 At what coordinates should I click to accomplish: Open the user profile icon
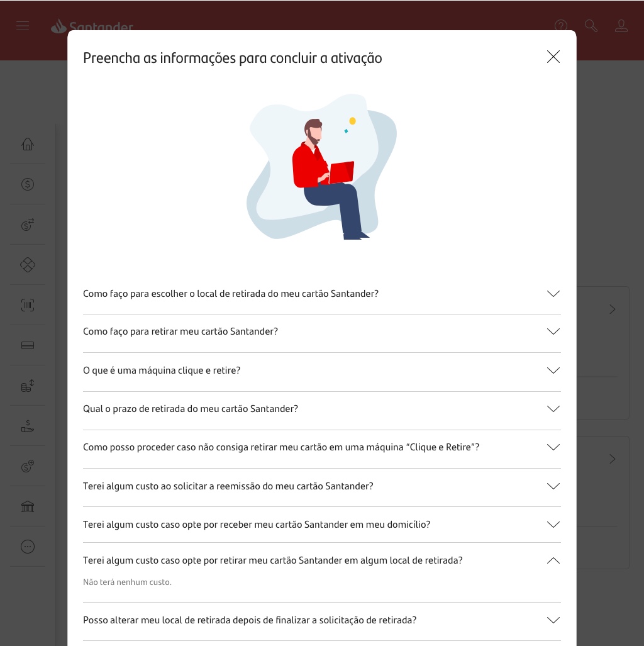[621, 26]
